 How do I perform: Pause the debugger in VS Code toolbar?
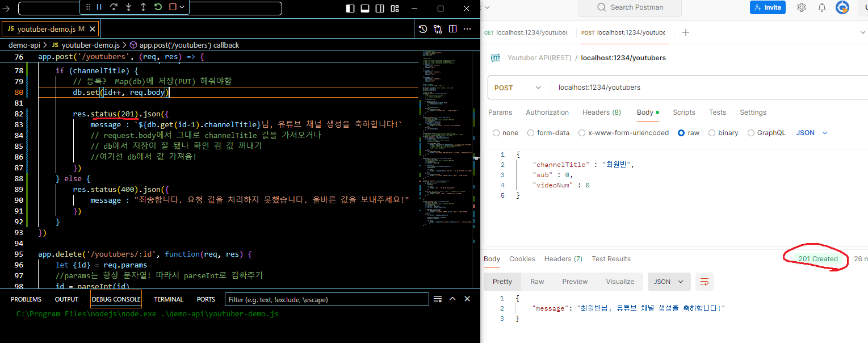(99, 7)
